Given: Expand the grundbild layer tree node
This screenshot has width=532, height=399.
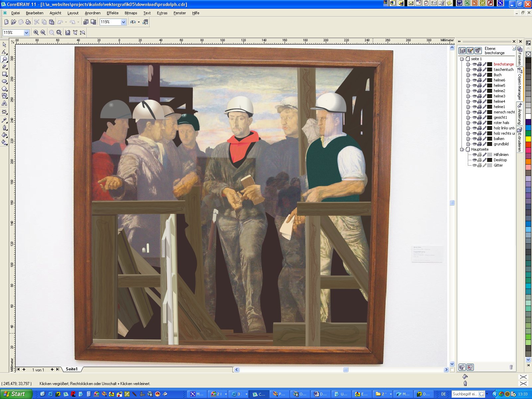Looking at the screenshot, I should click(468, 144).
